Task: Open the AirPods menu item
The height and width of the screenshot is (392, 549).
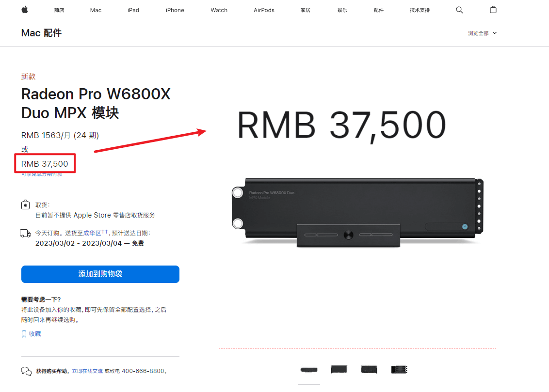Action: coord(264,10)
